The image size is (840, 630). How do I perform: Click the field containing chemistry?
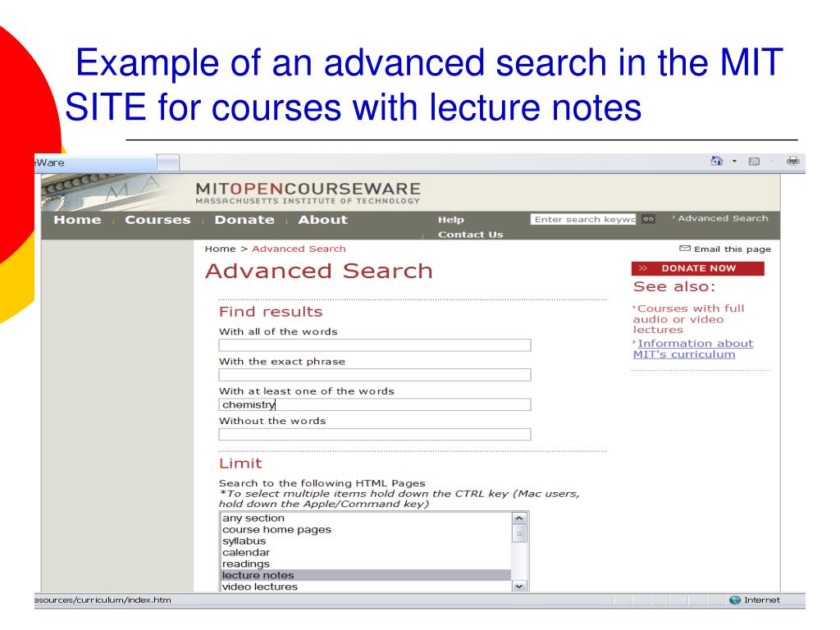click(x=374, y=404)
